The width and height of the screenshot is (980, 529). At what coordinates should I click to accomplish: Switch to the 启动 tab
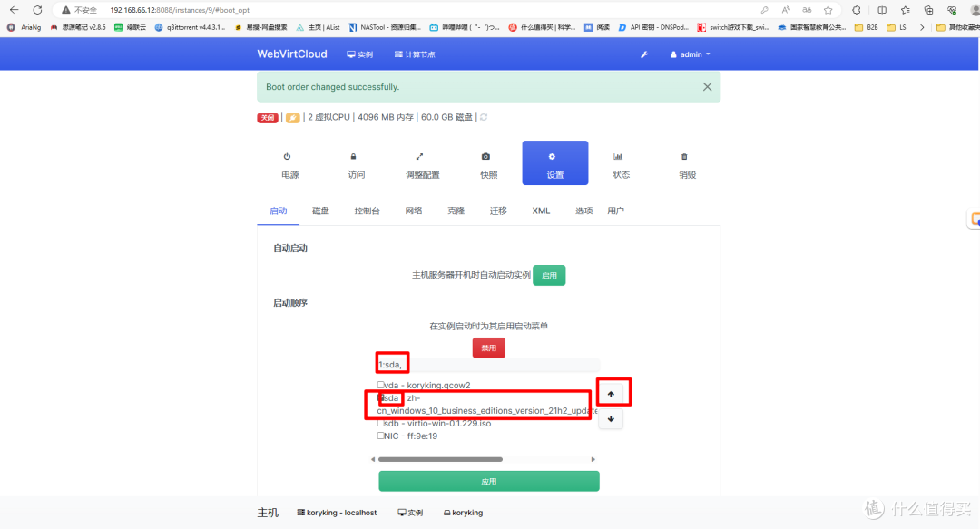279,211
